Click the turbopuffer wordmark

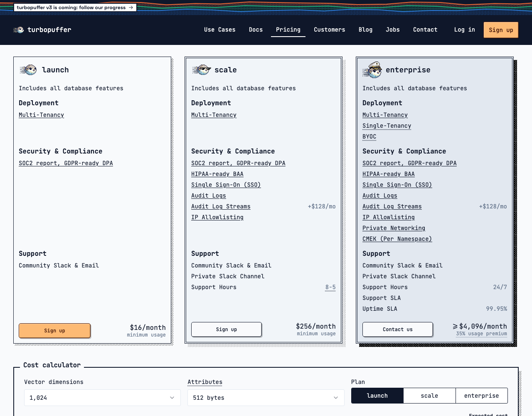coord(49,30)
